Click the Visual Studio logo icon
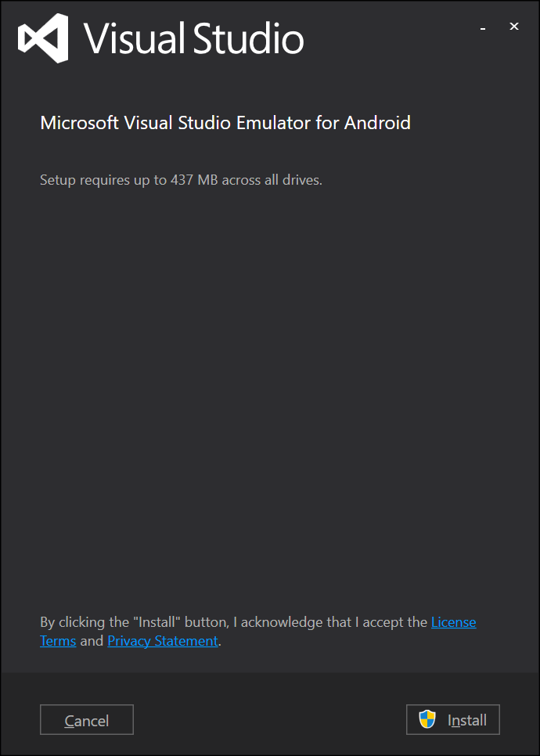 pos(43,38)
